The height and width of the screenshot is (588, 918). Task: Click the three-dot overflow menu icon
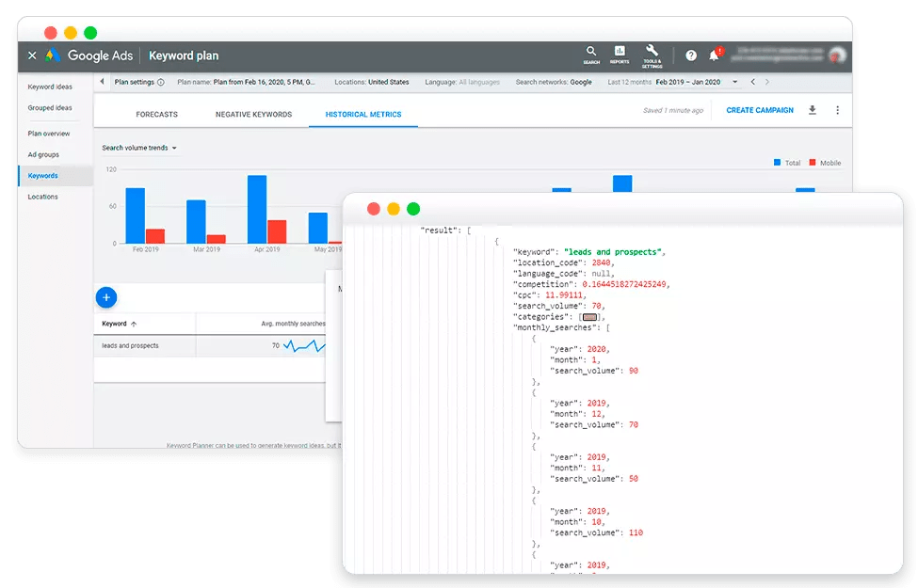[837, 111]
